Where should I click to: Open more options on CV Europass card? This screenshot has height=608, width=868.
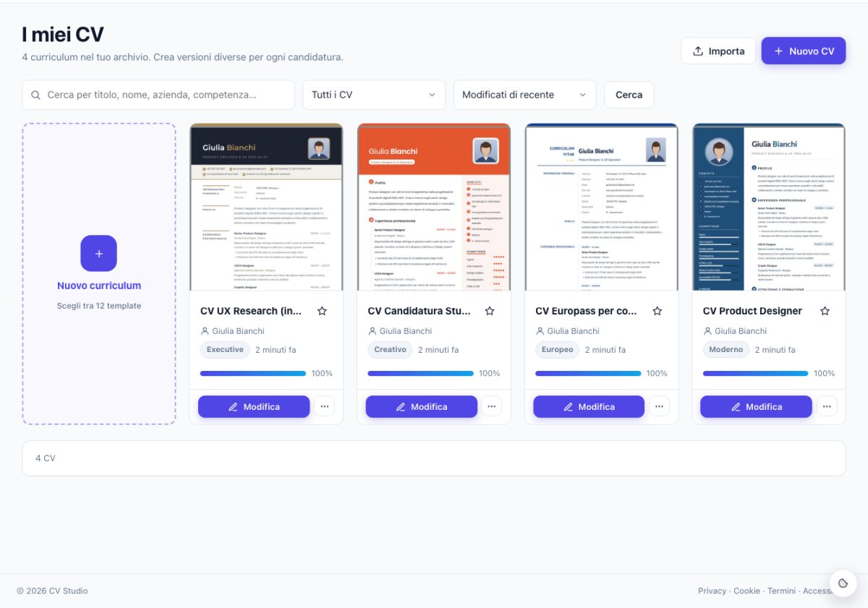click(x=659, y=406)
